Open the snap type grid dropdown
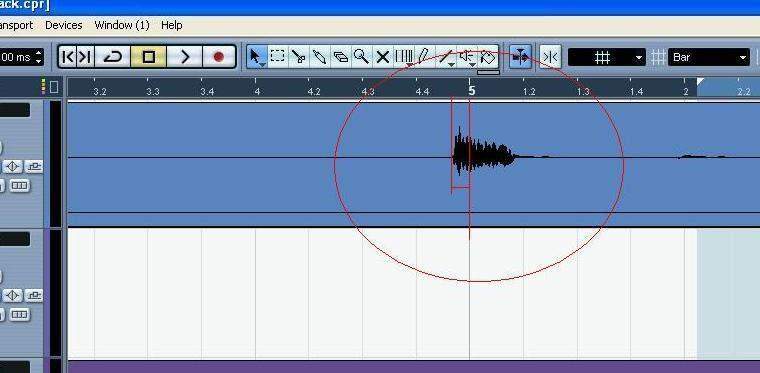 pyautogui.click(x=607, y=57)
